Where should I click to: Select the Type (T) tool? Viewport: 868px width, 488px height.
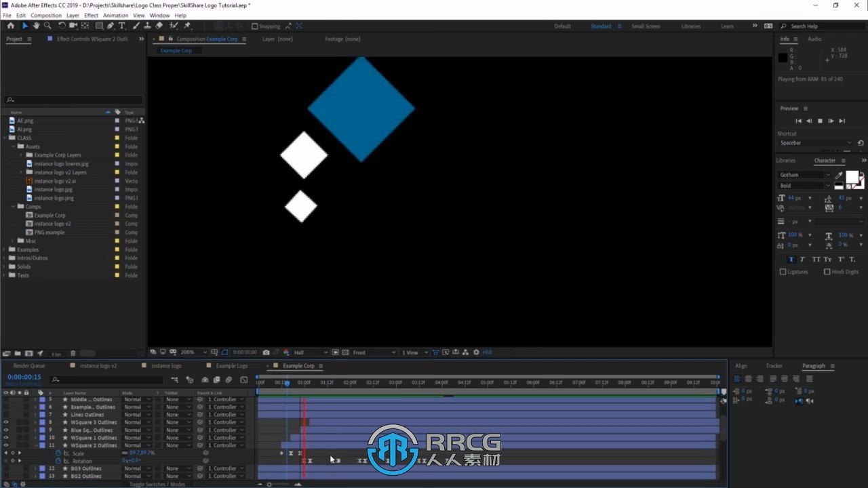[x=122, y=26]
